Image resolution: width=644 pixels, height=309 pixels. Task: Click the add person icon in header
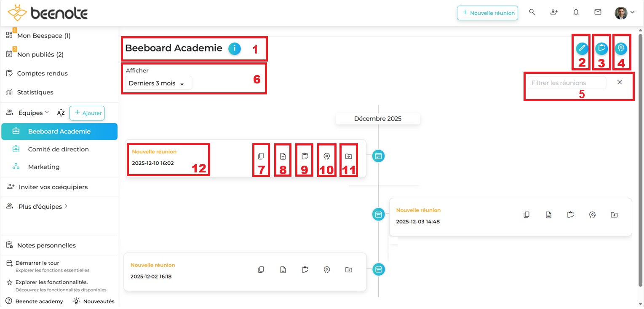[x=554, y=12]
